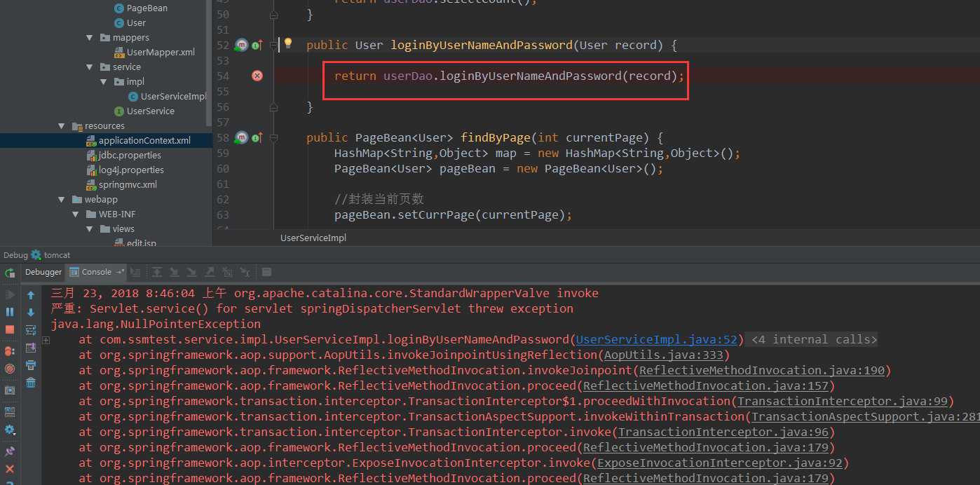Click the Force Step Into icon
Screen dimensions: 980x485
(192, 272)
